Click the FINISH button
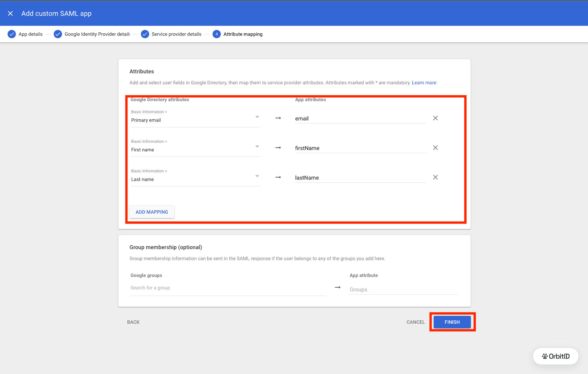 click(452, 322)
